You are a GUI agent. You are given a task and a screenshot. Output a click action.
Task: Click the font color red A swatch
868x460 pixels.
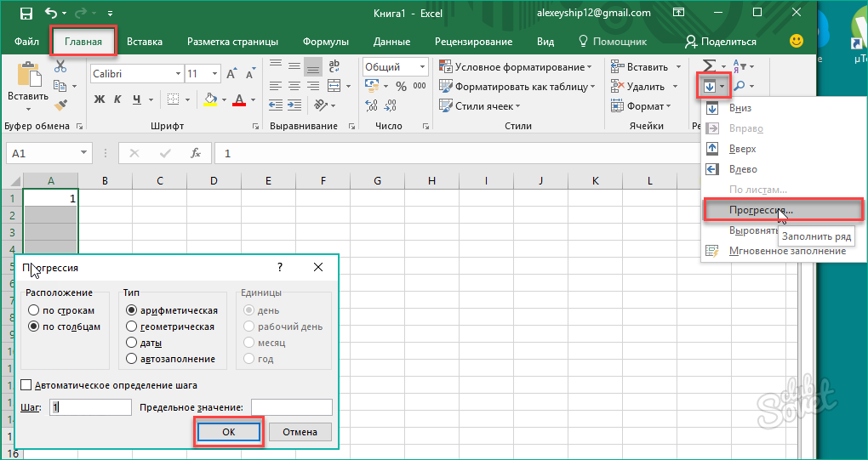[x=237, y=99]
